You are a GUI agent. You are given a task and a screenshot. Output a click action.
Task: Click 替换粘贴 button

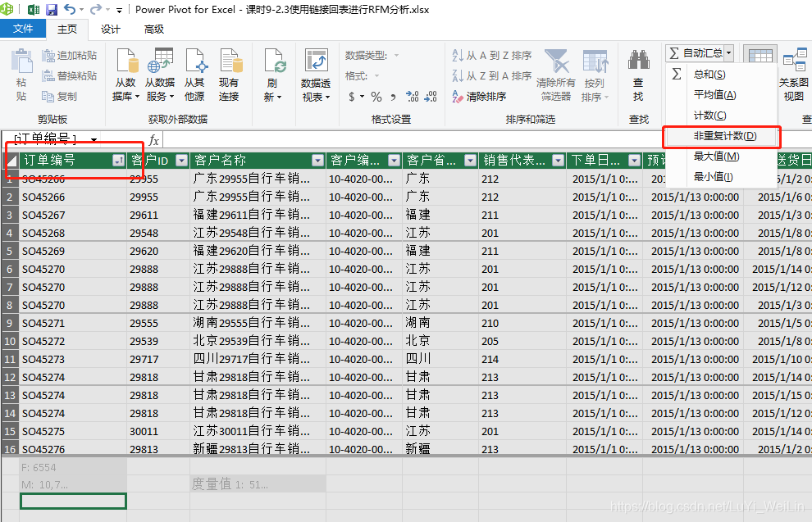tap(70, 76)
